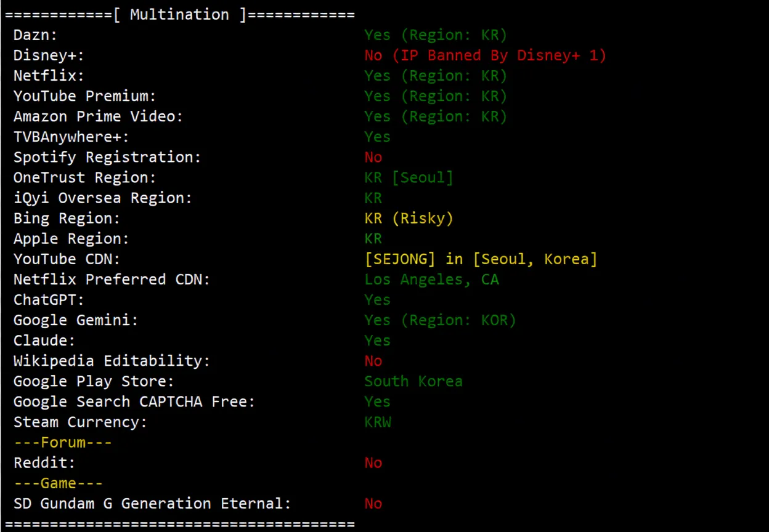Screen dimensions: 769x532
Task: Select the OneTrust Region KR [Seoul] value
Action: click(x=409, y=177)
